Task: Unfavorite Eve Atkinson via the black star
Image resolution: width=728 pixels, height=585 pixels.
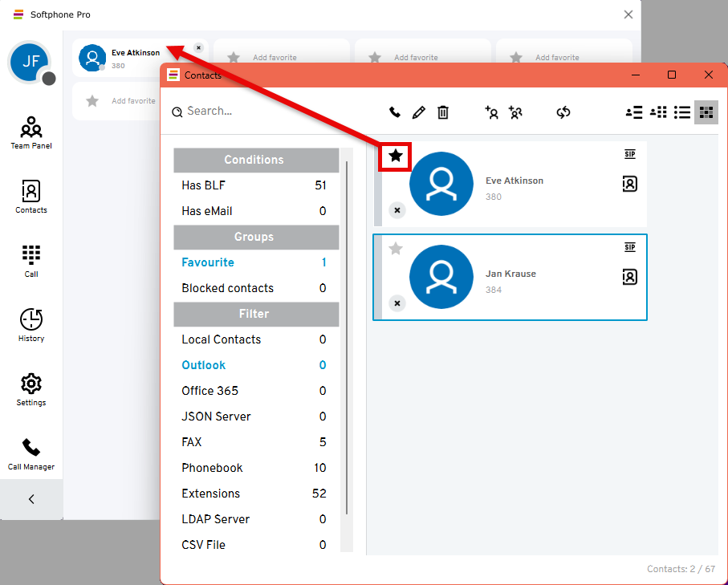Action: coord(396,156)
